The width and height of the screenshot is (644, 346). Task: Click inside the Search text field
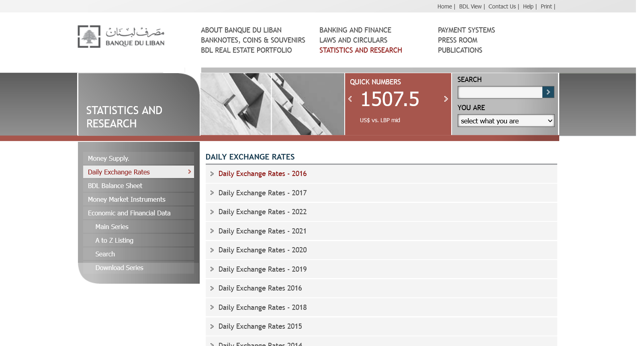click(500, 92)
